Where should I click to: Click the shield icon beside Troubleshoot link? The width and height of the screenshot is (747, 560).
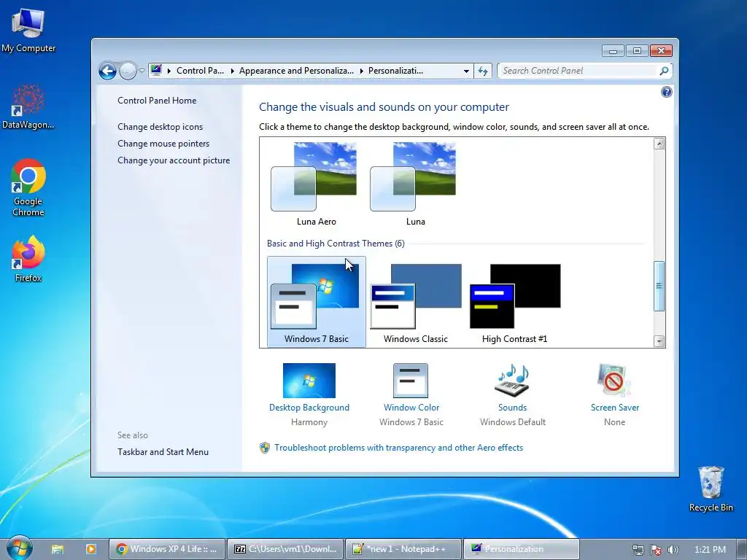coord(265,448)
